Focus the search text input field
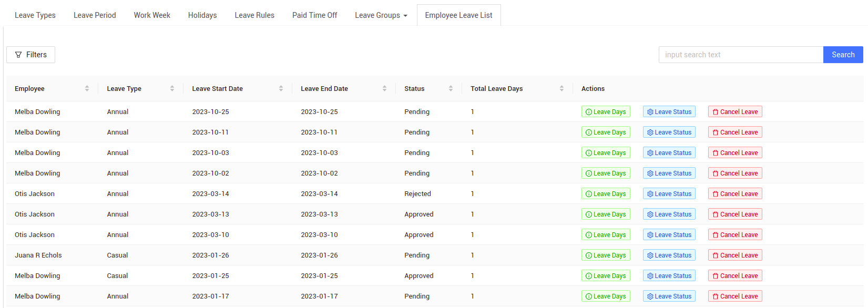This screenshot has width=868, height=308. click(x=740, y=55)
